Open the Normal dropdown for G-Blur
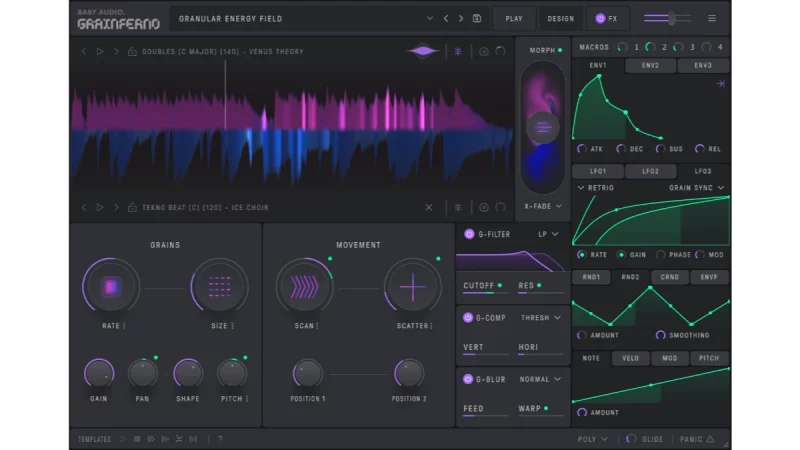 coord(540,379)
